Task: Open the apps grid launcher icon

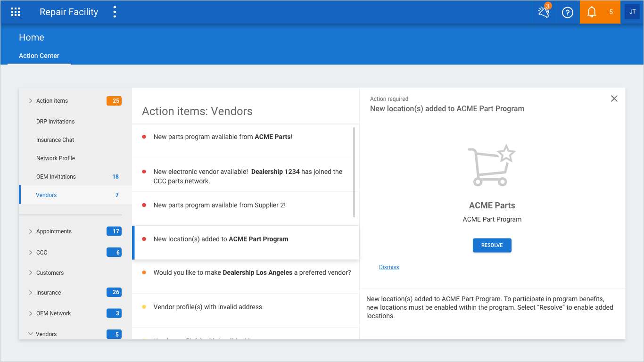Action: (x=16, y=12)
